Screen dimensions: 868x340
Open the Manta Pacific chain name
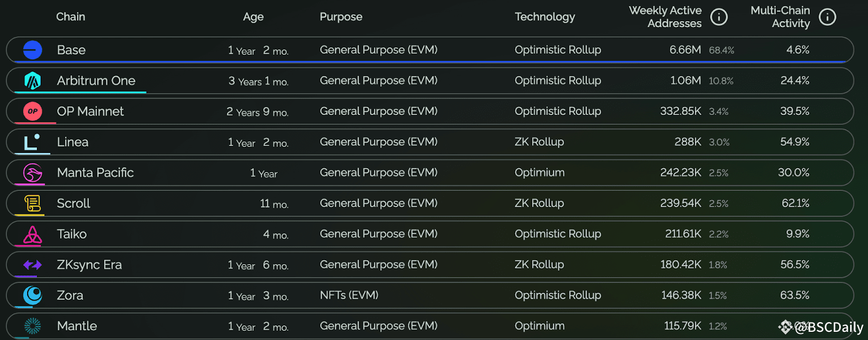[x=95, y=173]
